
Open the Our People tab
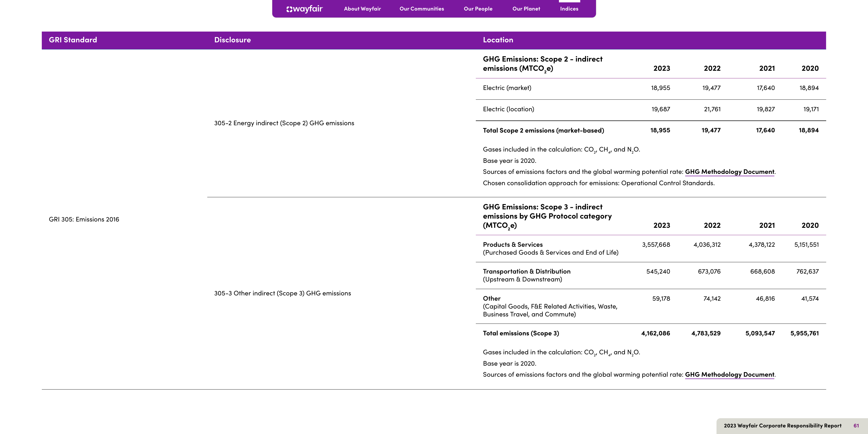click(x=478, y=9)
